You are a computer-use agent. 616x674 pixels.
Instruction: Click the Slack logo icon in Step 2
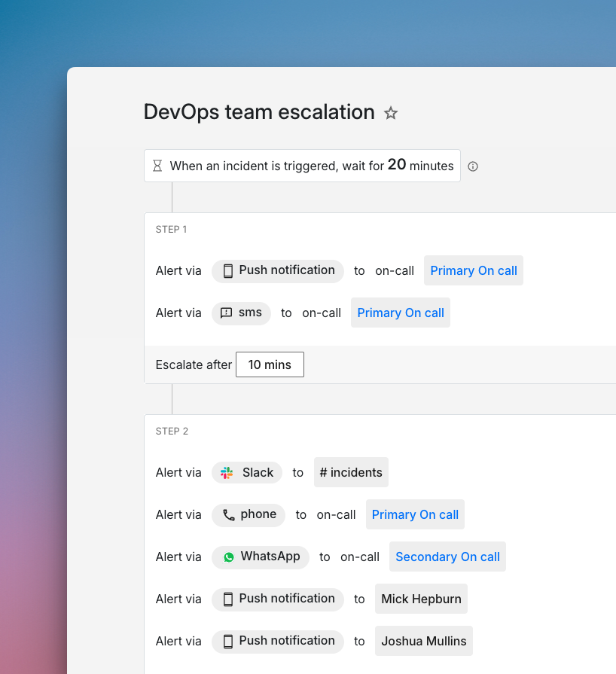click(227, 473)
